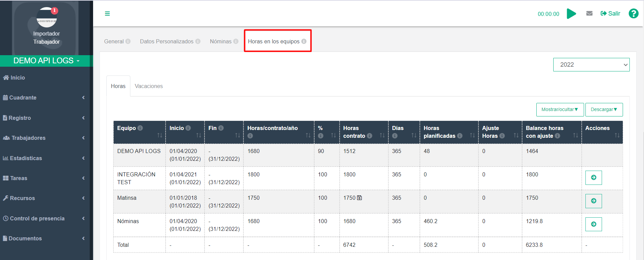The height and width of the screenshot is (260, 644).
Task: Open the mail envelope icon
Action: (x=589, y=14)
